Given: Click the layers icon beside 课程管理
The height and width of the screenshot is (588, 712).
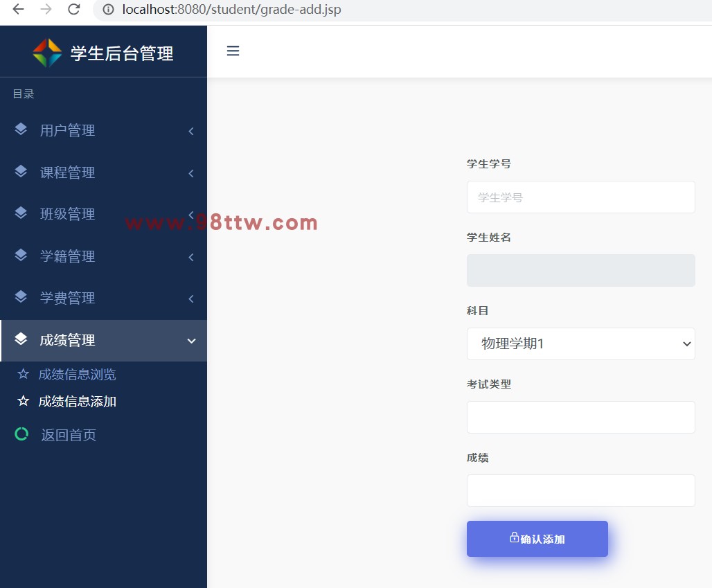Looking at the screenshot, I should (x=21, y=172).
